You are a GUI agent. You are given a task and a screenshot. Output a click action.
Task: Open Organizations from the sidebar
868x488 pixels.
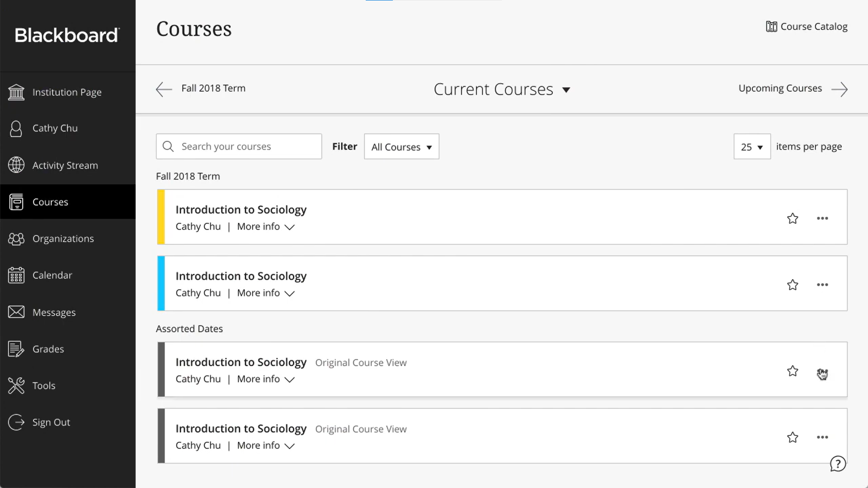pyautogui.click(x=16, y=239)
